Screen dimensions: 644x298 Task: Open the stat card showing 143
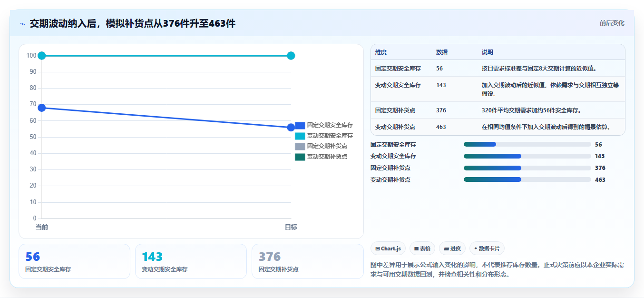191,261
